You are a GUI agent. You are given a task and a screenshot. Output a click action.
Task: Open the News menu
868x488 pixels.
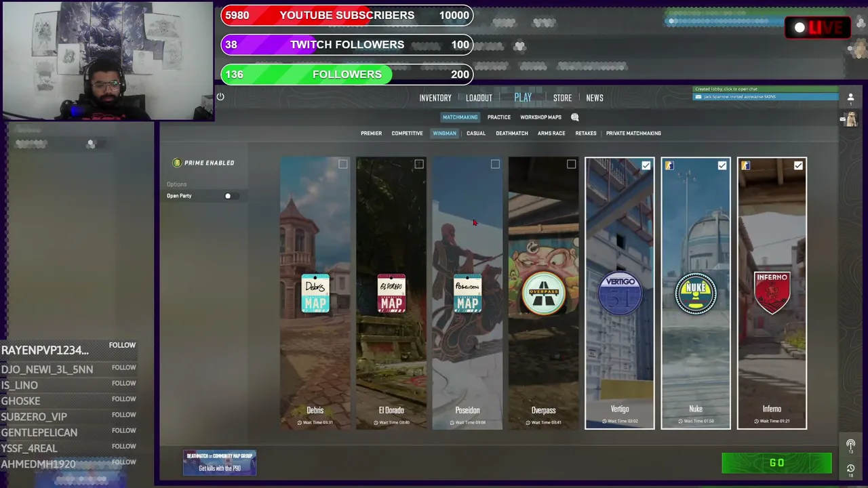[x=595, y=98]
